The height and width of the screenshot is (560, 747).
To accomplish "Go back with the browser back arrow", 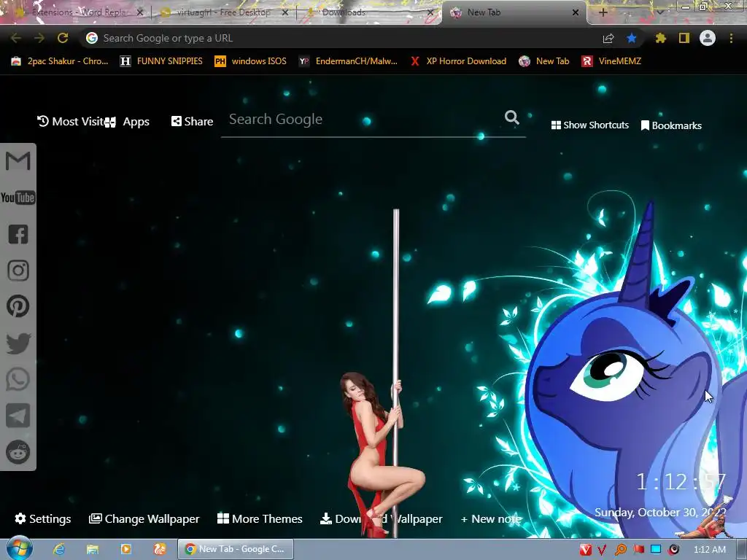I will point(16,38).
